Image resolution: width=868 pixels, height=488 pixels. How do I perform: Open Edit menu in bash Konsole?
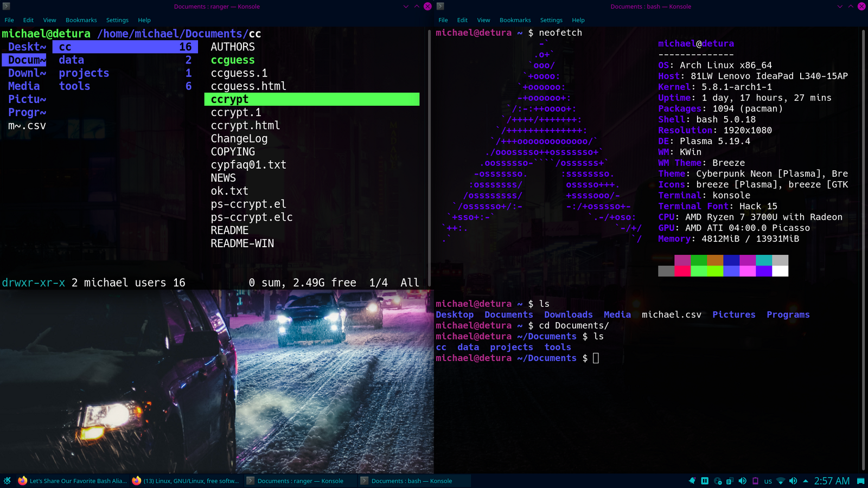(x=462, y=20)
